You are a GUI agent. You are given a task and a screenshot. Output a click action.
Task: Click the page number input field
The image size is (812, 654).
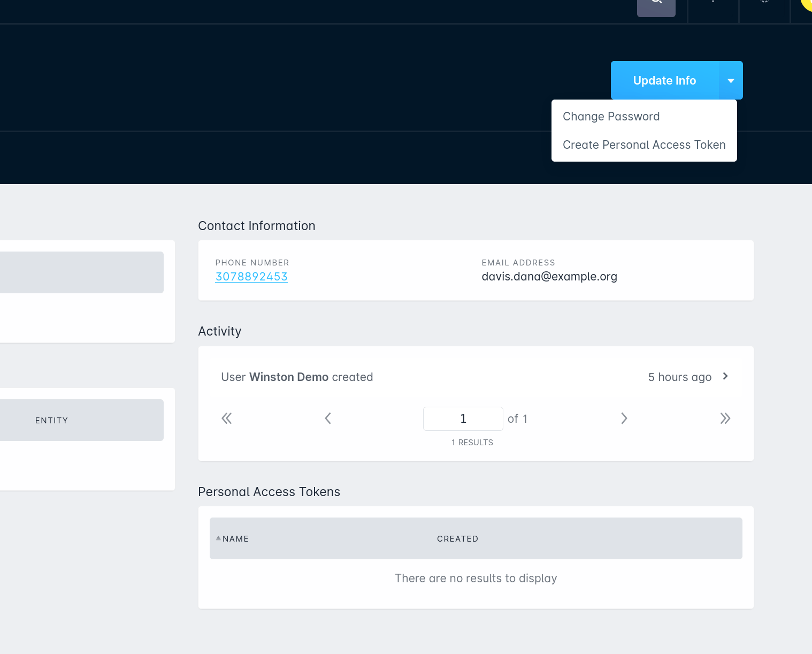(463, 419)
